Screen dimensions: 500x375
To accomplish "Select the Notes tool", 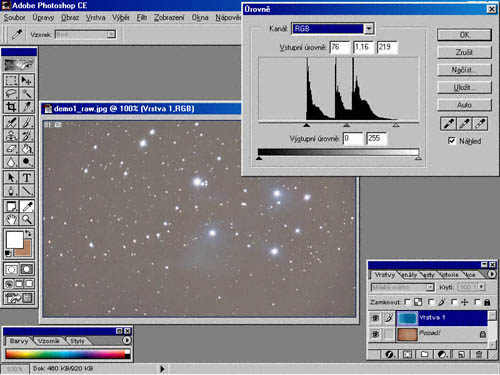I will (x=11, y=206).
